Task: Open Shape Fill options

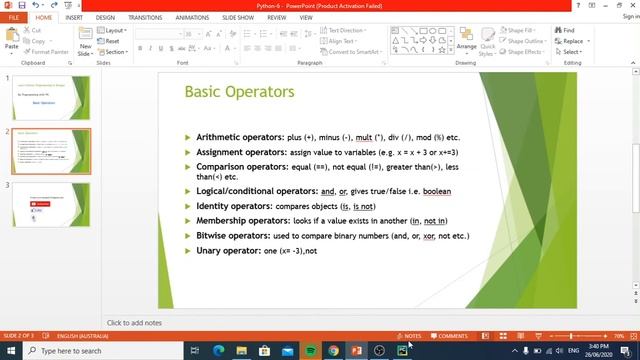Action: pos(518,30)
